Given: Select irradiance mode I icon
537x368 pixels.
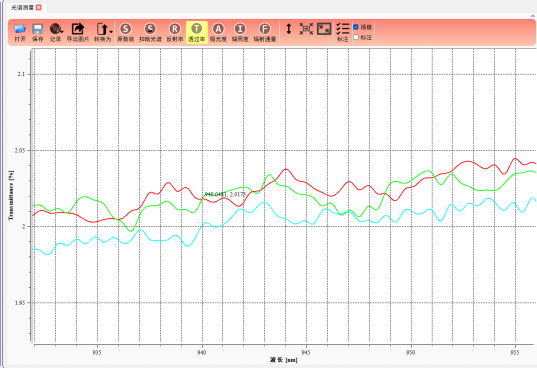Looking at the screenshot, I should point(240,33).
